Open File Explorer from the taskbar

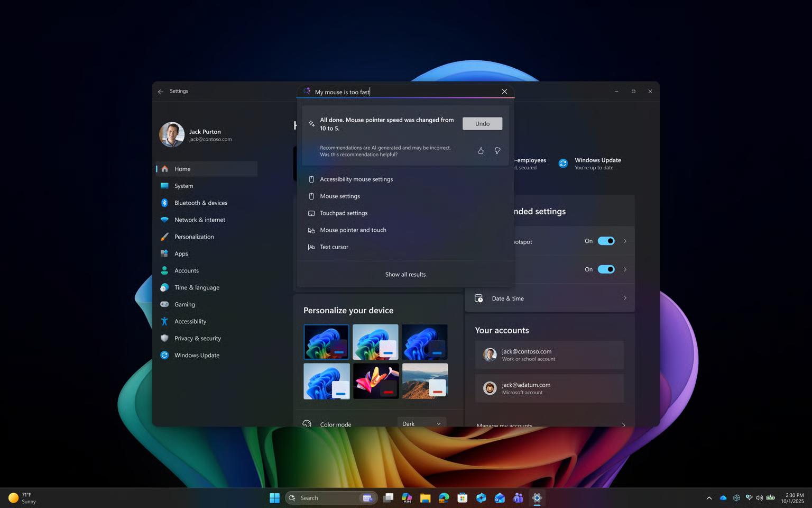coord(426,498)
